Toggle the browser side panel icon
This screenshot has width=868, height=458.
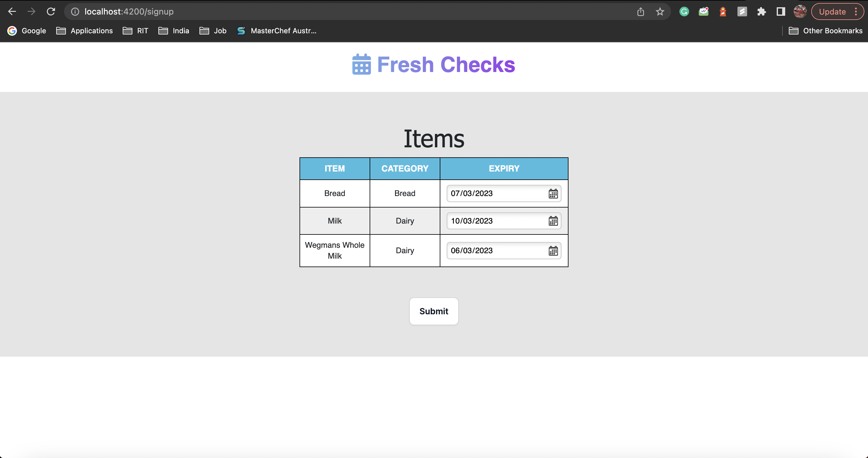coord(781,12)
